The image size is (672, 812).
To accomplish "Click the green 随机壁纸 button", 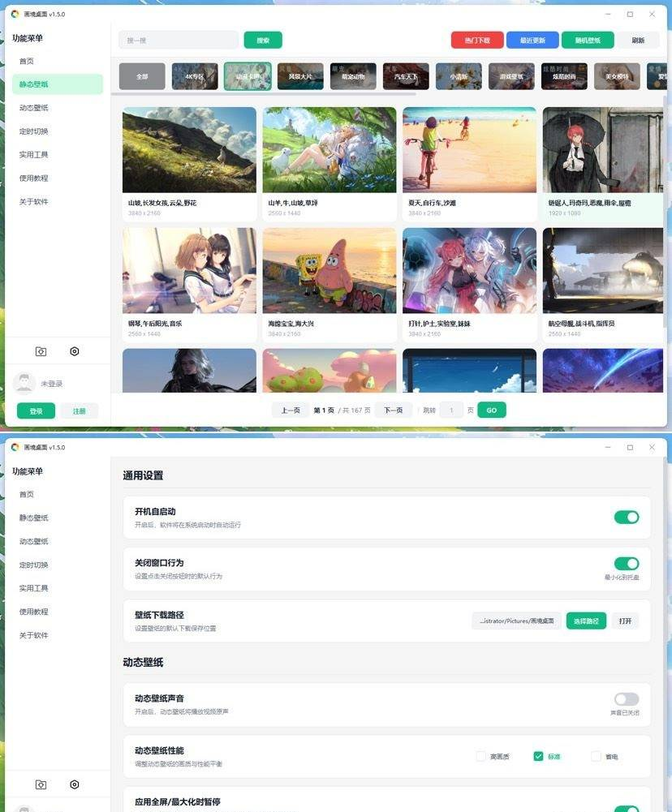I will pyautogui.click(x=588, y=40).
